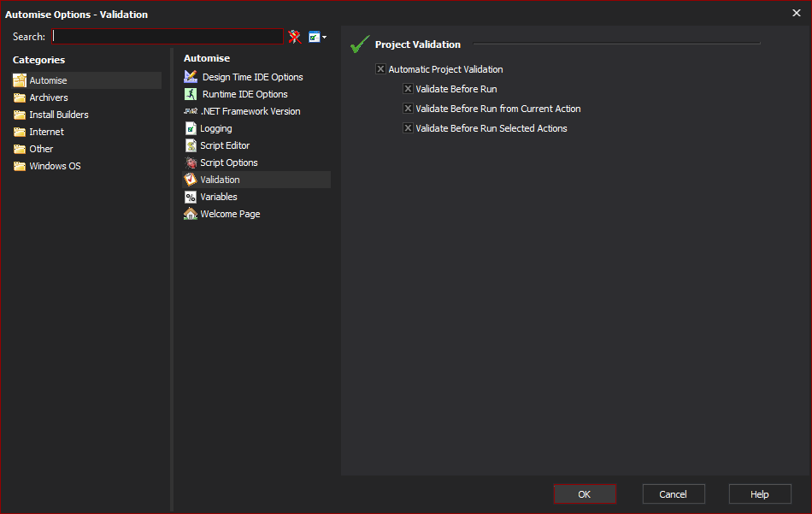Screen dimensions: 812x514
Task: Open the Script Options label
Action: pyautogui.click(x=229, y=162)
